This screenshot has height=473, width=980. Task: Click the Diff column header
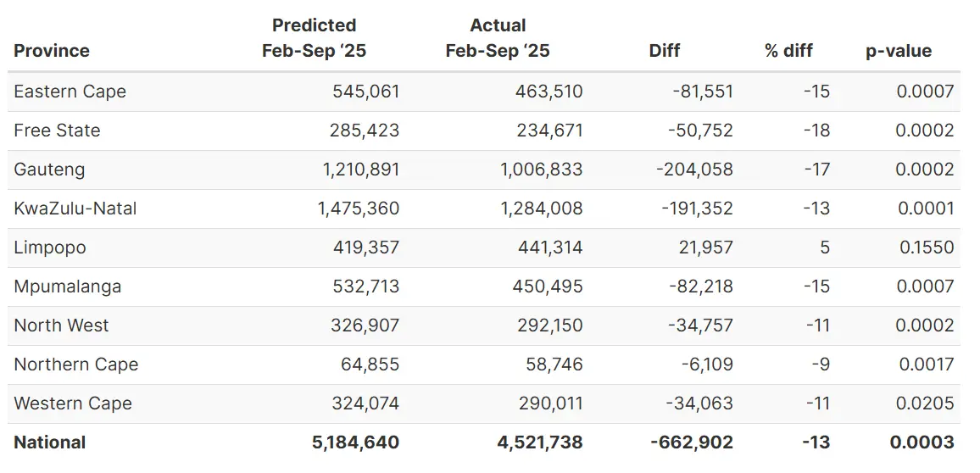(x=664, y=51)
